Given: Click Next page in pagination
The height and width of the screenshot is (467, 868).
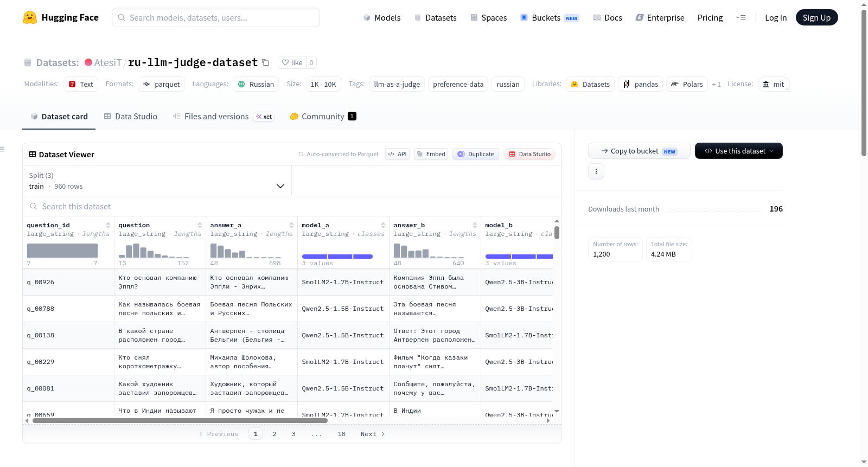Looking at the screenshot, I should [x=373, y=434].
